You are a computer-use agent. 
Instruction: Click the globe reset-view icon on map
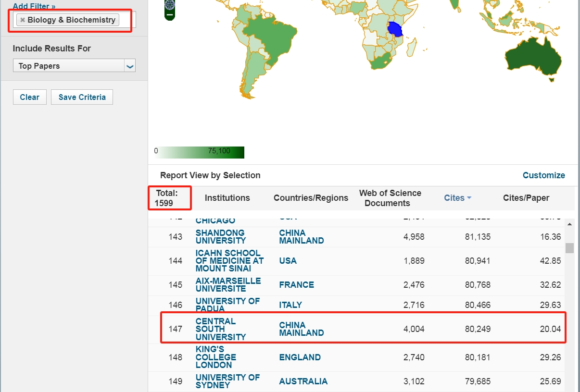coord(169,5)
